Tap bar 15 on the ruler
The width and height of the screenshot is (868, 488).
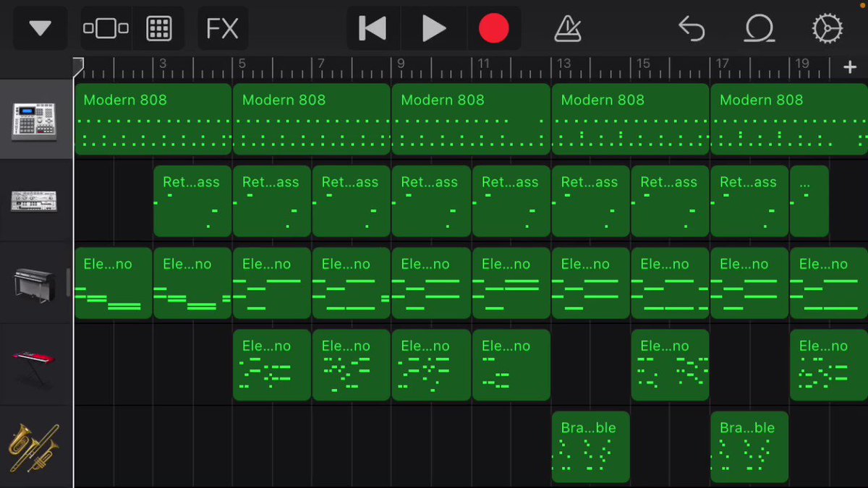(642, 64)
